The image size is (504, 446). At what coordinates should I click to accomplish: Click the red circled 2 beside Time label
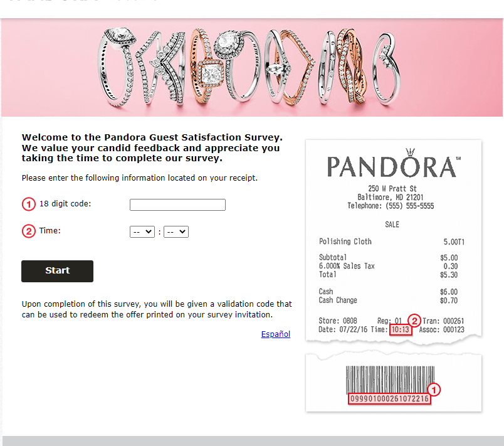coord(29,231)
